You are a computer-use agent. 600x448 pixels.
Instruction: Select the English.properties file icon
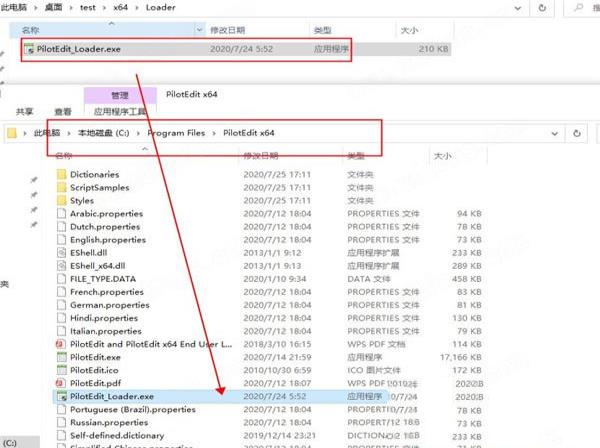tap(61, 239)
